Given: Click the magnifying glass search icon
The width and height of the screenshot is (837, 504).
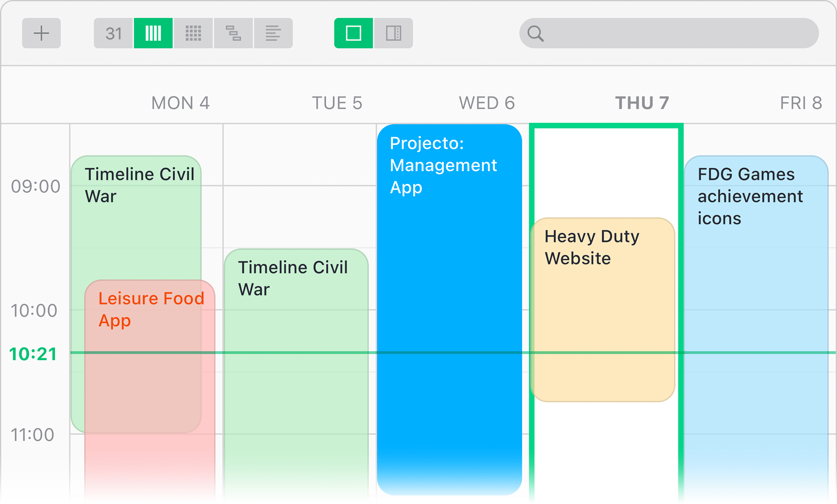Looking at the screenshot, I should [535, 33].
